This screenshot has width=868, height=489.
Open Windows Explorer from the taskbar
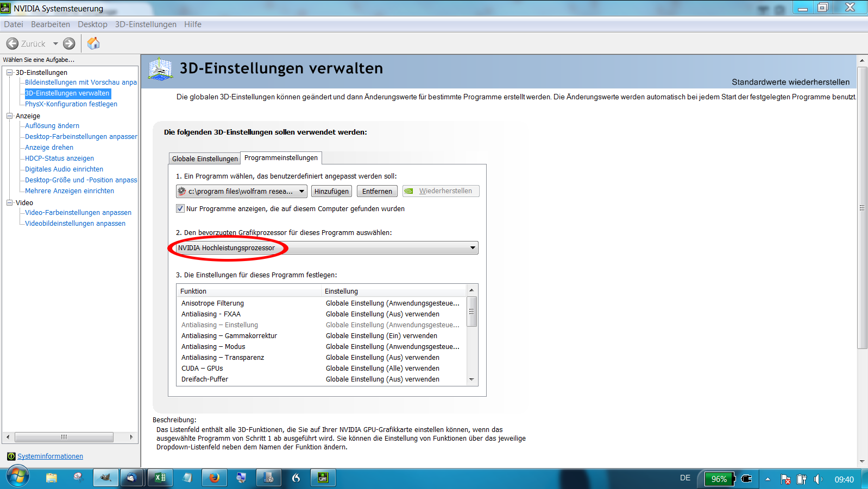coord(52,478)
